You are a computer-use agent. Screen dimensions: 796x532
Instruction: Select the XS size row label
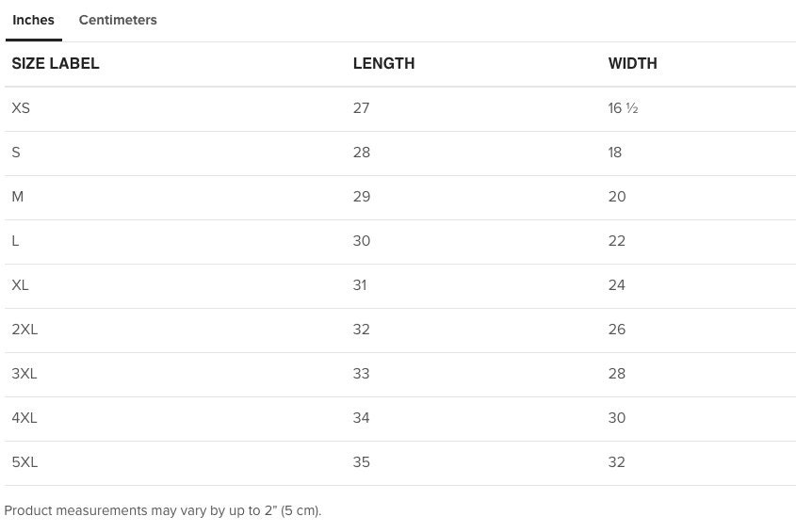21,108
